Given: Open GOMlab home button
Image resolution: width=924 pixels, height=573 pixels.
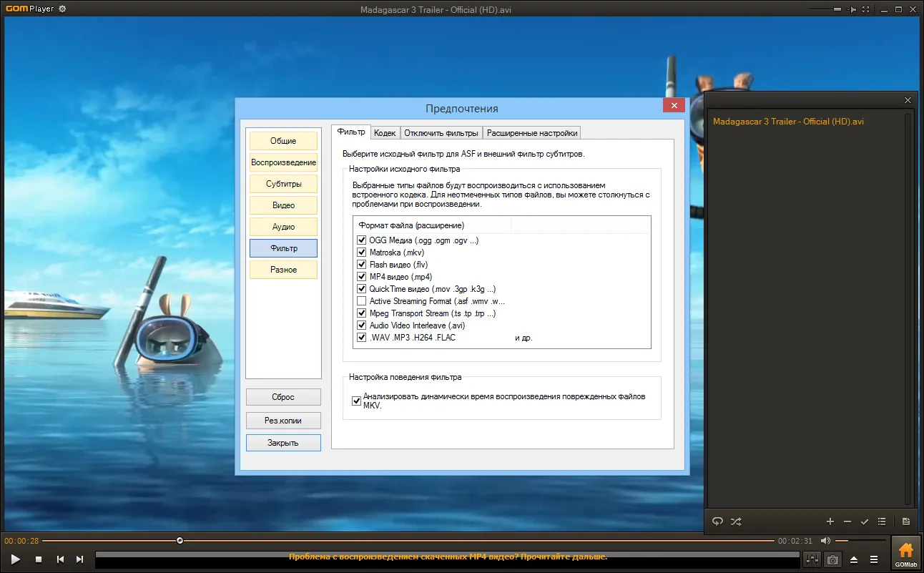Looking at the screenshot, I should pyautogui.click(x=906, y=553).
